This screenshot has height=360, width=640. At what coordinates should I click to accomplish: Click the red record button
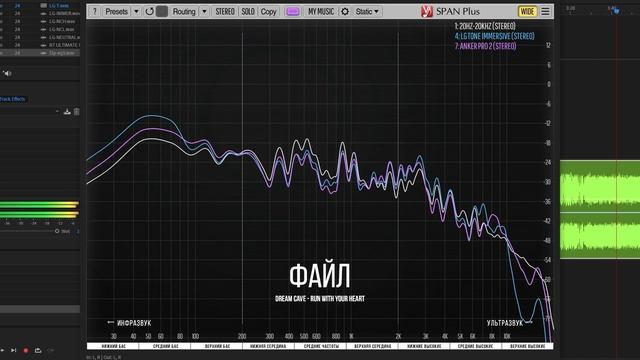26,350
